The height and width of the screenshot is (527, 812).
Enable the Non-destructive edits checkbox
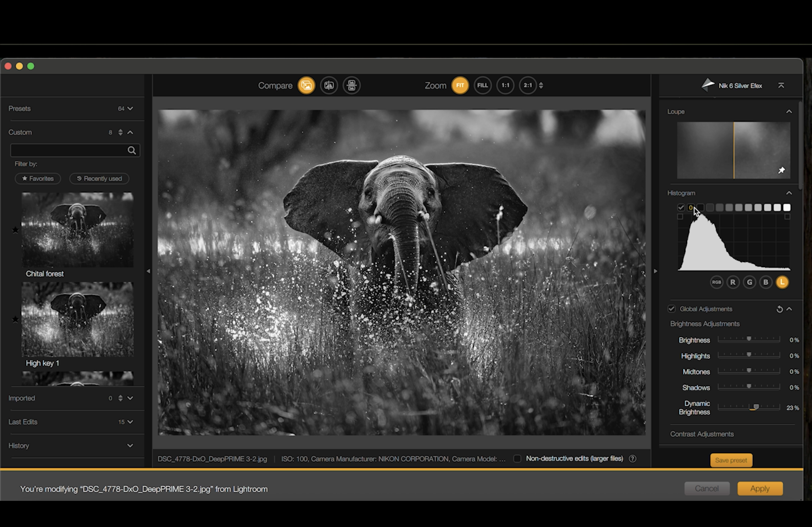coord(517,459)
